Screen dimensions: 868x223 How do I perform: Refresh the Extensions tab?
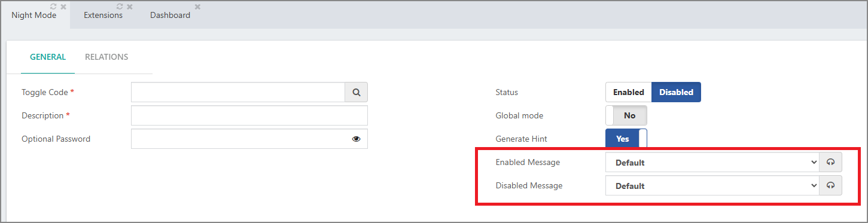(120, 7)
